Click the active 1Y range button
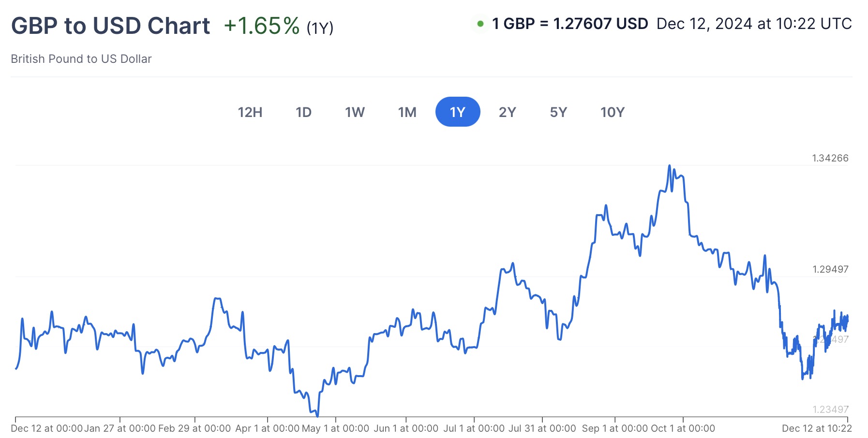The width and height of the screenshot is (868, 438). [458, 112]
